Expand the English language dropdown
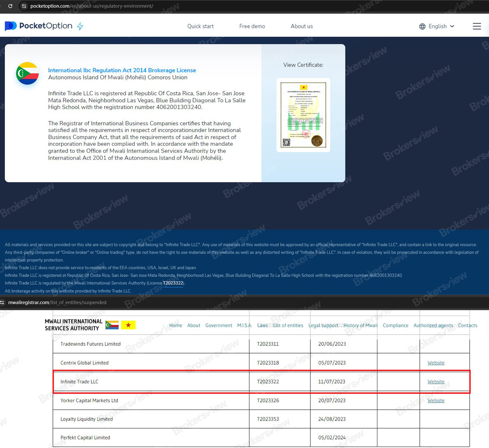The width and height of the screenshot is (489, 448). click(441, 26)
